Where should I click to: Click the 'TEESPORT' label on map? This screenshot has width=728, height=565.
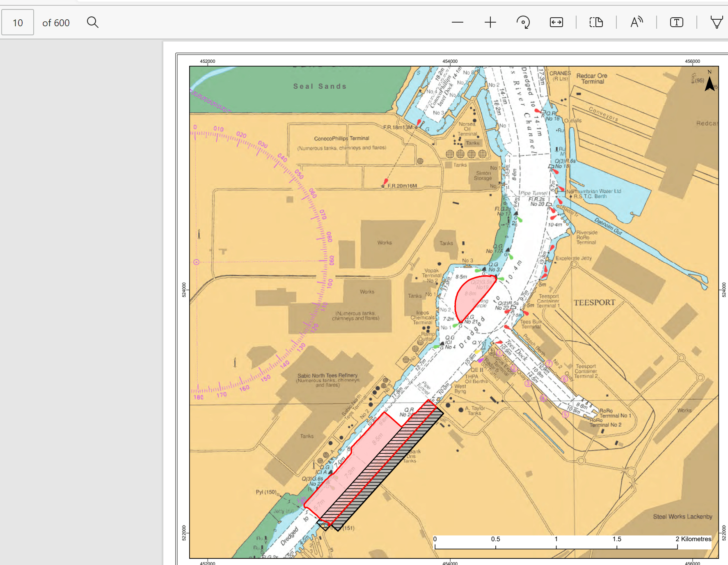pyautogui.click(x=594, y=303)
